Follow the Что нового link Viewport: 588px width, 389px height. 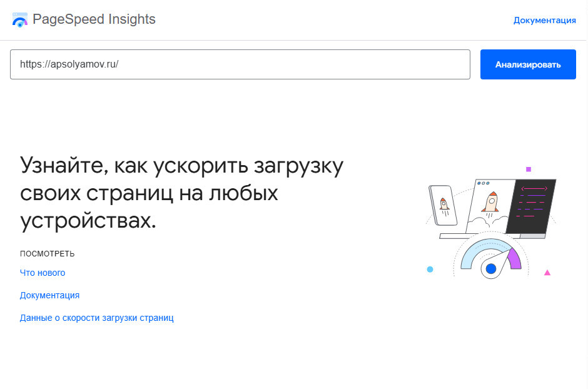coord(42,273)
